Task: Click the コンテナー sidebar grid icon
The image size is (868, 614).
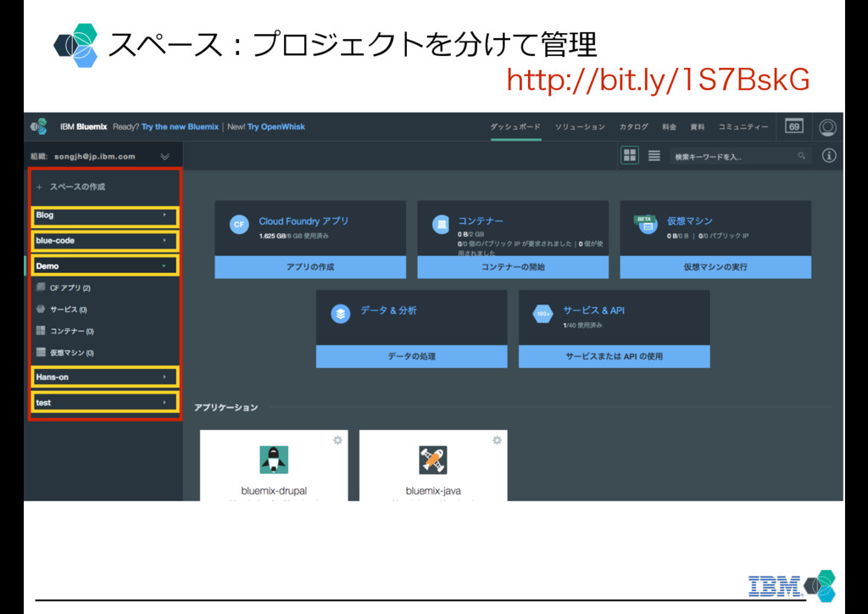Action: coord(41,330)
